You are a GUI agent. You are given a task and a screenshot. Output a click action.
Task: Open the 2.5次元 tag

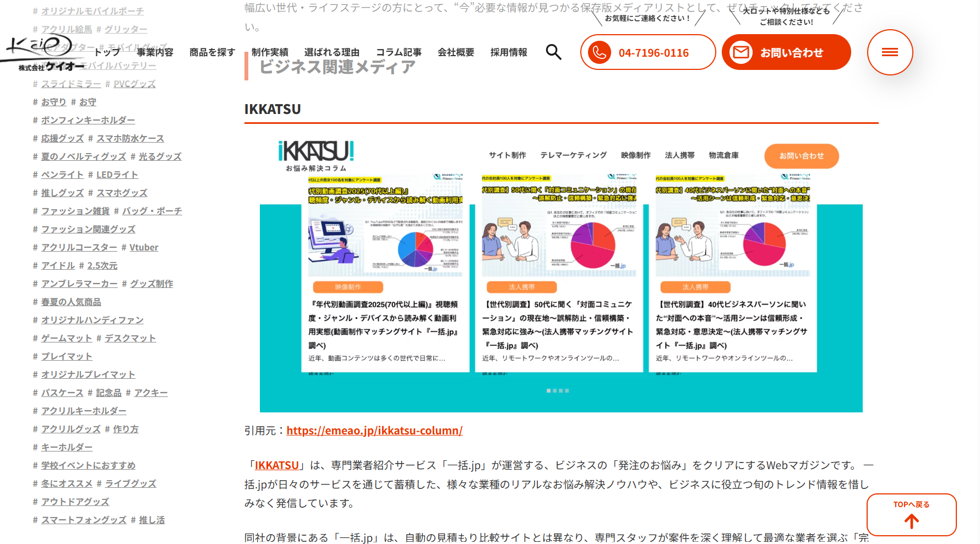(102, 265)
